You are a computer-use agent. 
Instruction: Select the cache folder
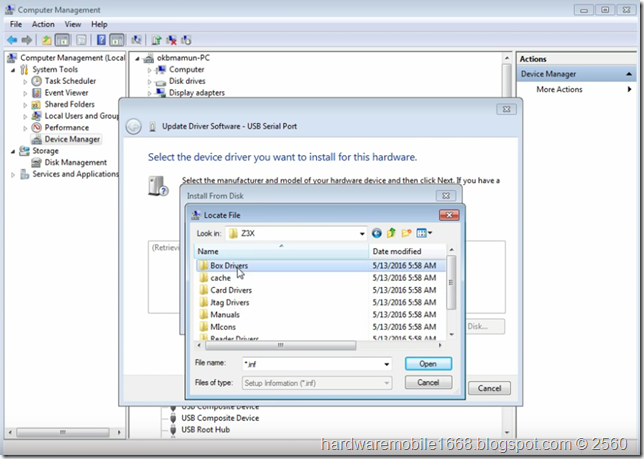coord(221,278)
